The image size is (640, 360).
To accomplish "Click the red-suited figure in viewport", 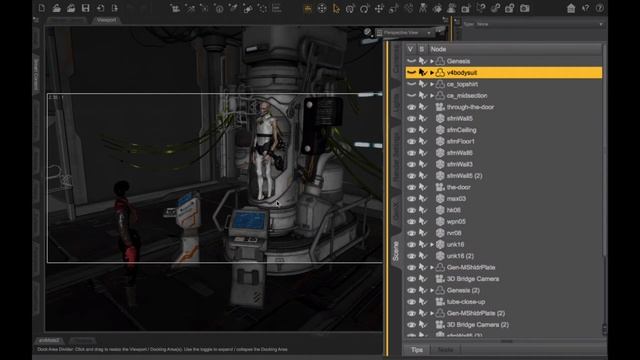I will (126, 229).
